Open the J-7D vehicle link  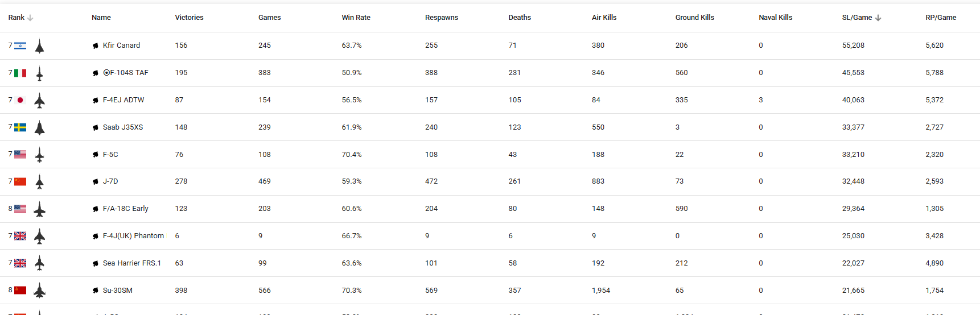pos(110,181)
